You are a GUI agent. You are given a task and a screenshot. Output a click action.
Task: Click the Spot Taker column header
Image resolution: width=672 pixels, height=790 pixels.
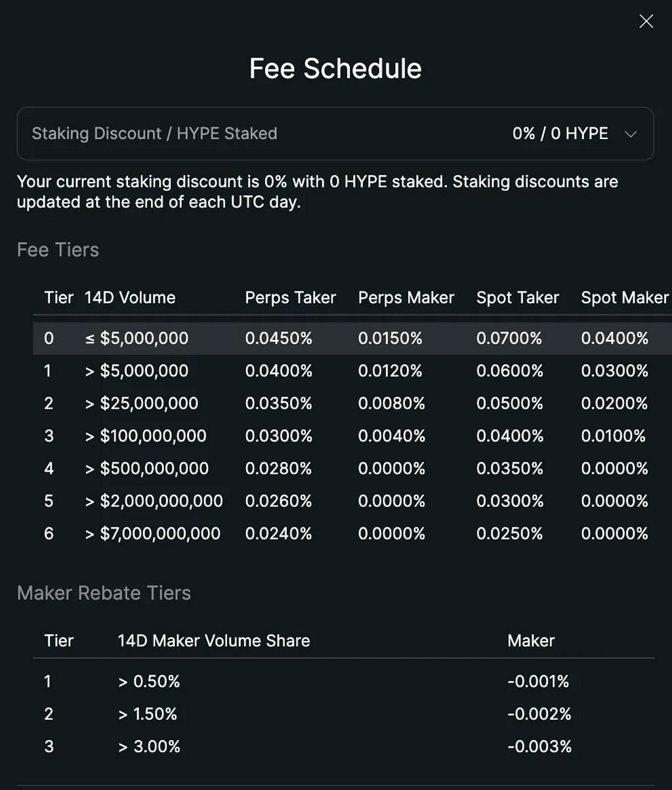pyautogui.click(x=518, y=297)
